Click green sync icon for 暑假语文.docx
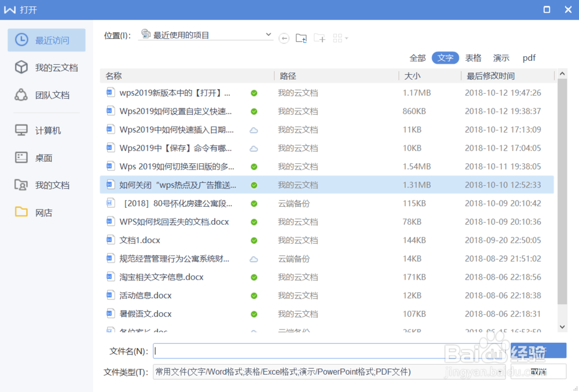 (x=254, y=314)
